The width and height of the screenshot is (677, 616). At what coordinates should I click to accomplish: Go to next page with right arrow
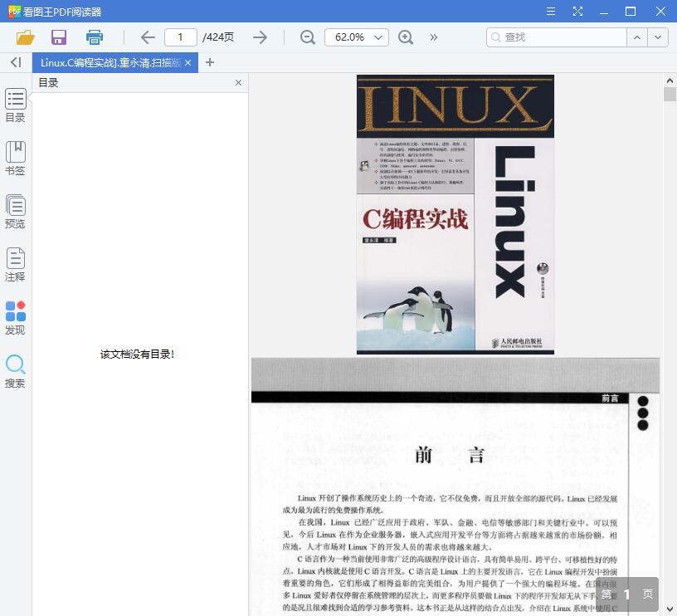coord(260,37)
